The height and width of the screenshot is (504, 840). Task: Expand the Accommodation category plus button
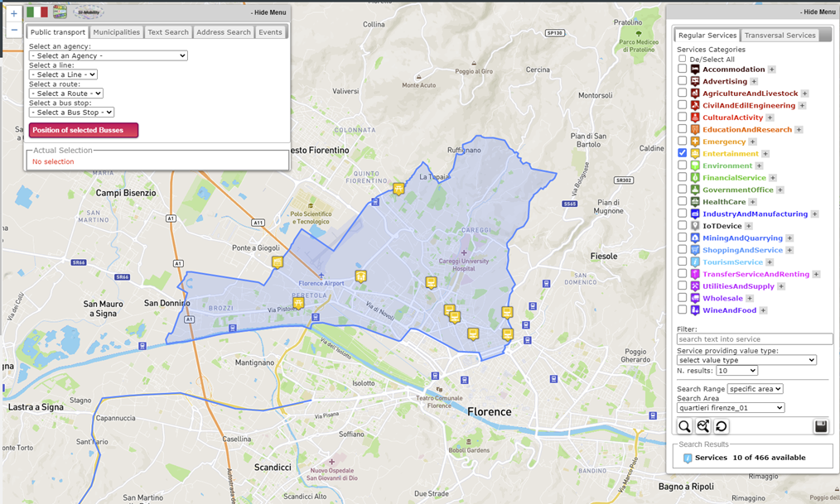771,70
